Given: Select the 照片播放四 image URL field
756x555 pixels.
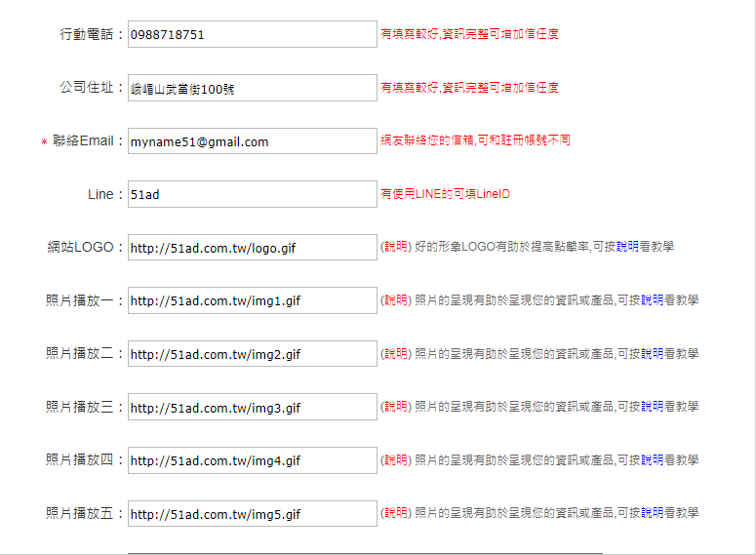Looking at the screenshot, I should click(x=252, y=460).
